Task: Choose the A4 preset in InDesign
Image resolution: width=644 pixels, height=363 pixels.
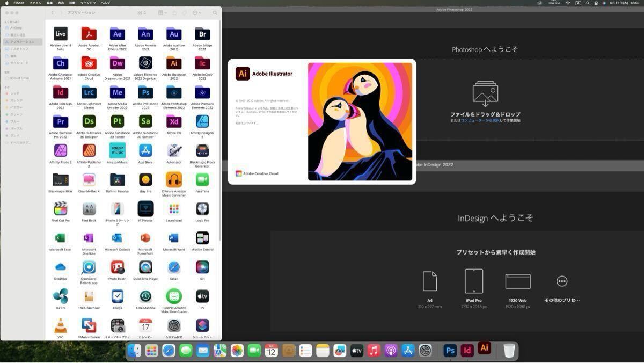Action: click(430, 289)
